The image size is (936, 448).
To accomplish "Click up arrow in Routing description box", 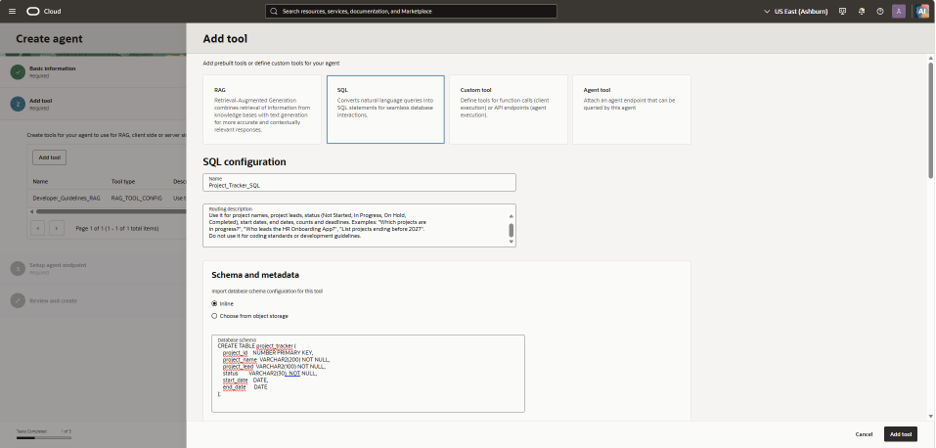I will (x=511, y=216).
